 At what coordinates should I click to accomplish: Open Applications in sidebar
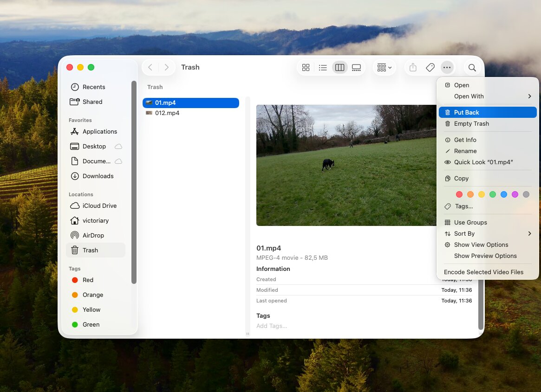click(x=95, y=131)
